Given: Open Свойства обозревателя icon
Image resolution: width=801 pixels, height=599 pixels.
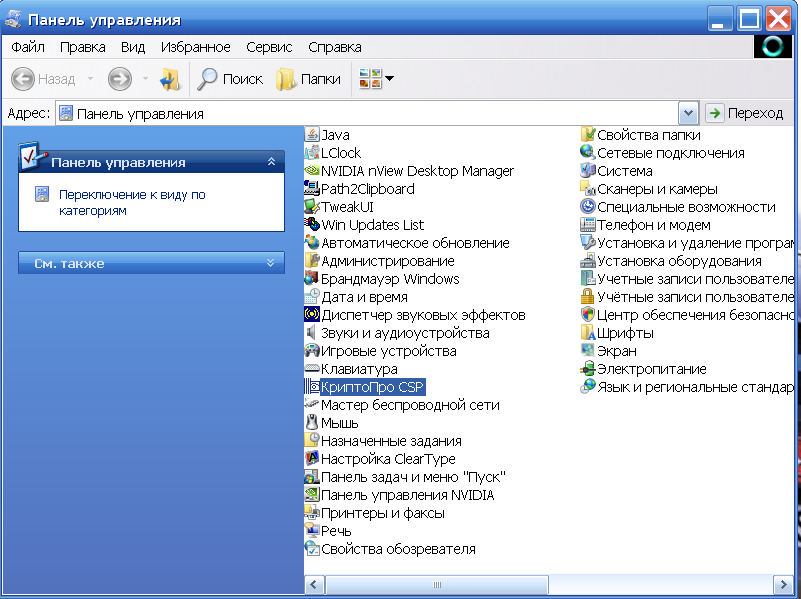Looking at the screenshot, I should (x=312, y=549).
